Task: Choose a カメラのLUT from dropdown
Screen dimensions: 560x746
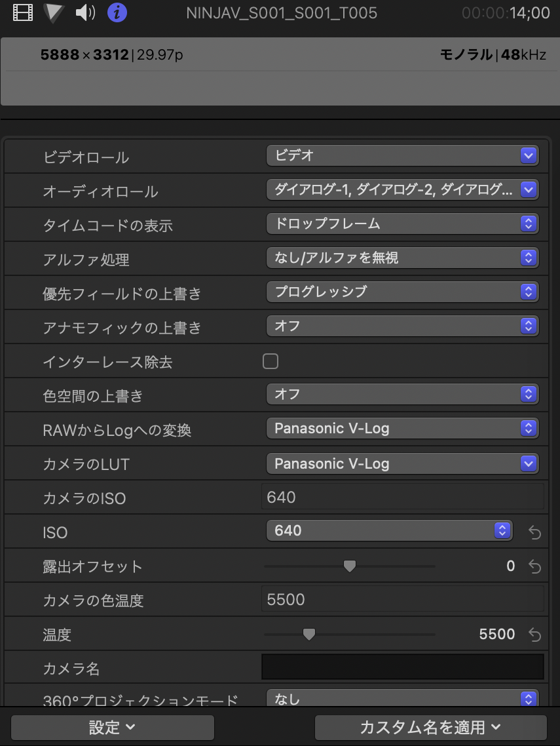Action: [x=402, y=463]
